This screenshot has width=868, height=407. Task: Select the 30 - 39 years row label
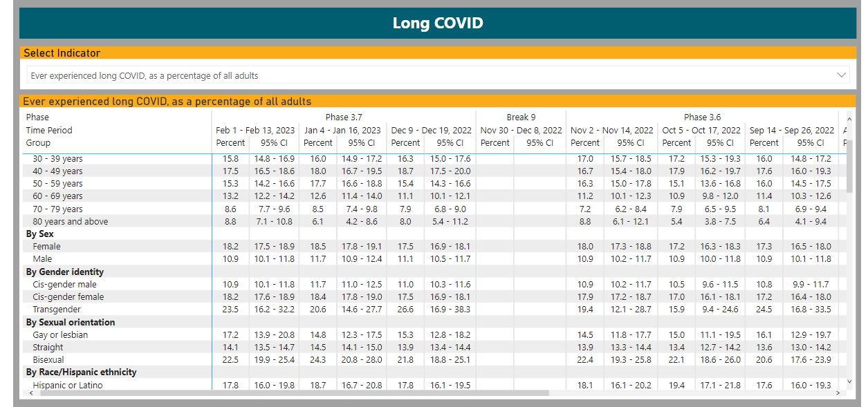(x=57, y=158)
